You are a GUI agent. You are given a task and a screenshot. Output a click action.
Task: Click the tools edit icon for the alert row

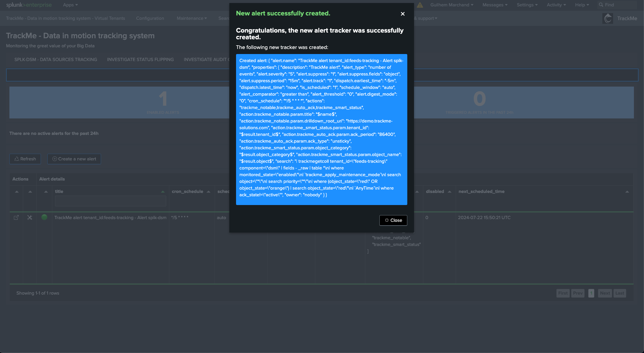pyautogui.click(x=30, y=217)
